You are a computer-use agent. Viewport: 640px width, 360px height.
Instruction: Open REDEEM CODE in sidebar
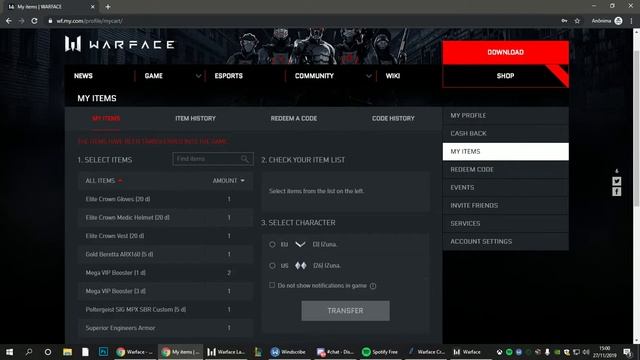pyautogui.click(x=505, y=169)
